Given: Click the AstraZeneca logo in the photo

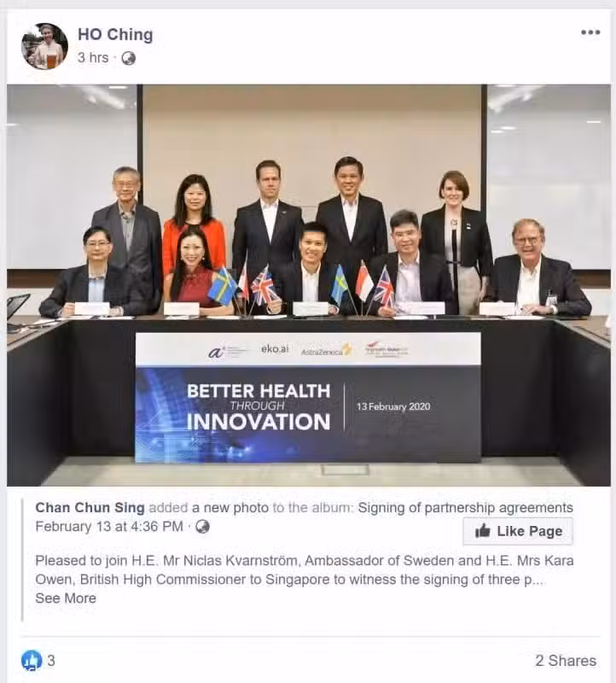Looking at the screenshot, I should 327,350.
